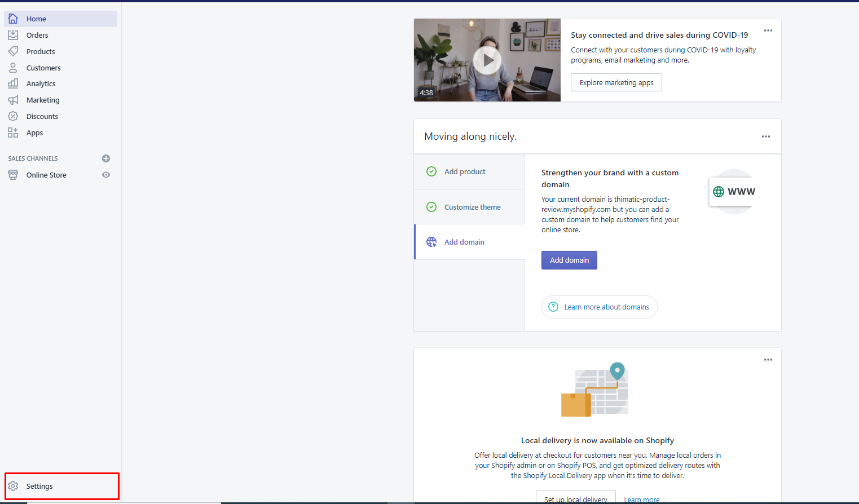This screenshot has width=859, height=504.
Task: Click the Analytics bar chart icon
Action: (13, 83)
